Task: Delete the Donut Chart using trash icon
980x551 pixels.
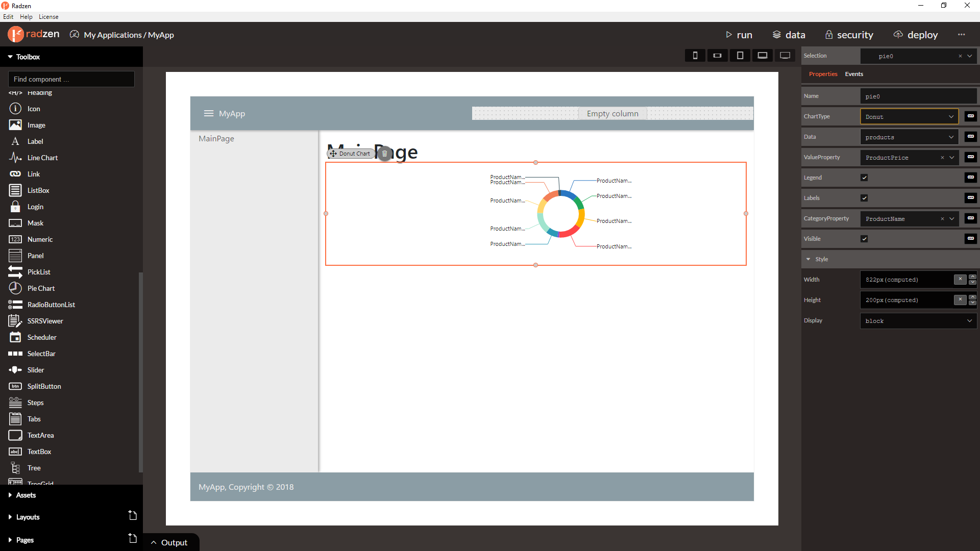Action: point(385,153)
